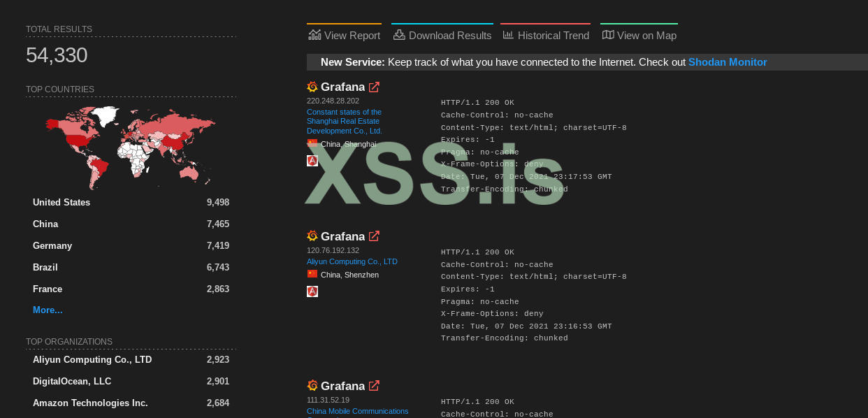Screen dimensions: 868x418
Task: Click the China flag next to Shenzhen
Action: point(312,274)
